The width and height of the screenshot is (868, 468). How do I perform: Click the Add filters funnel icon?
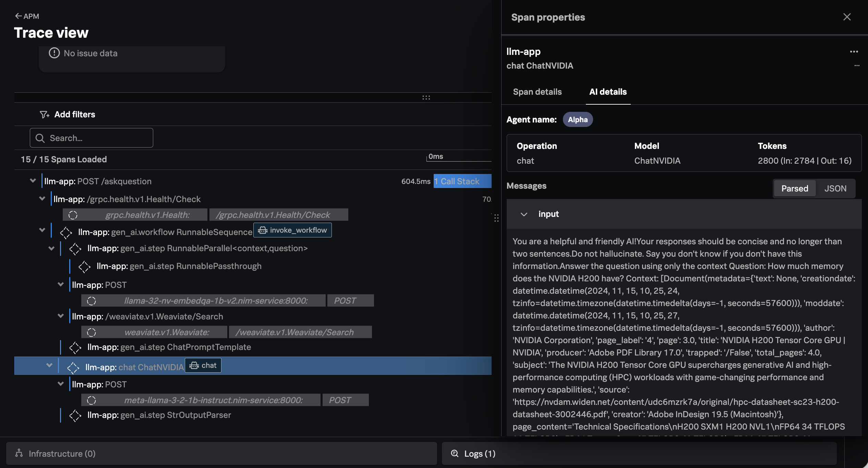pos(44,115)
